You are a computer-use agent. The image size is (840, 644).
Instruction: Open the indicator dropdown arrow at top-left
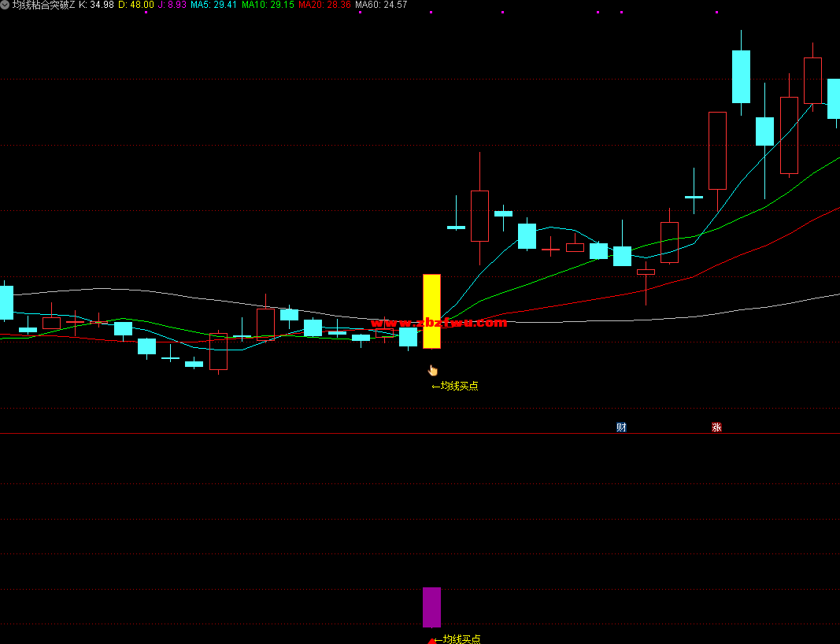[6, 5]
